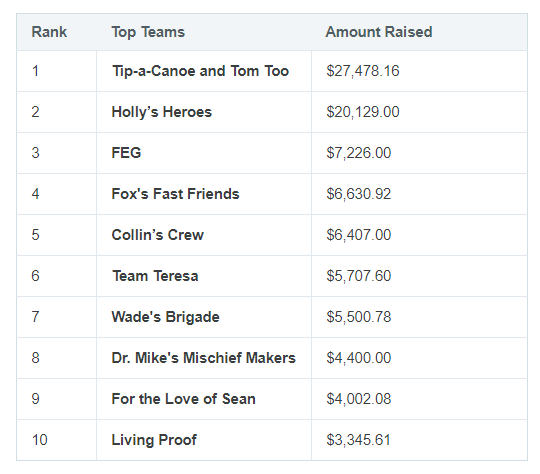Select the FEG team name
This screenshot has width=540, height=474.
(x=126, y=153)
